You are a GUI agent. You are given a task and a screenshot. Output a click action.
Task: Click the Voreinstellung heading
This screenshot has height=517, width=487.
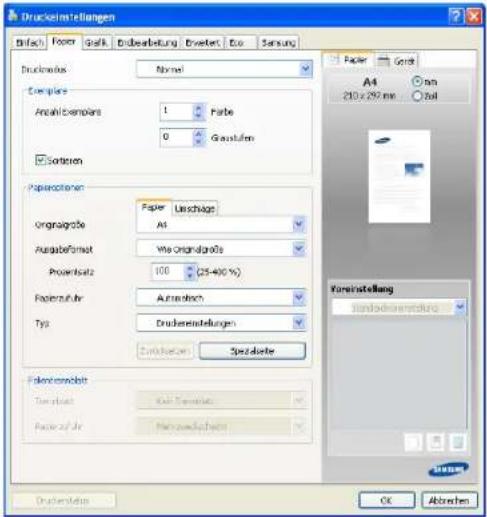362,289
